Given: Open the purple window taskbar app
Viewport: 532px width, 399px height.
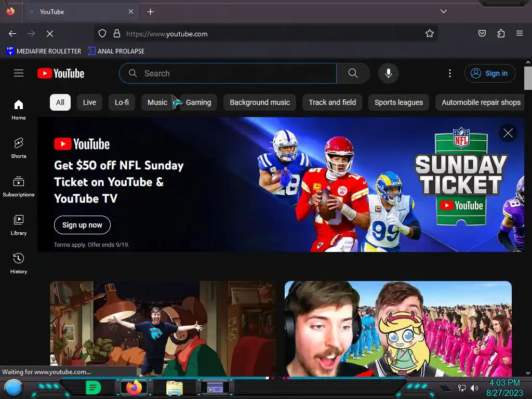Looking at the screenshot, I should (215, 388).
